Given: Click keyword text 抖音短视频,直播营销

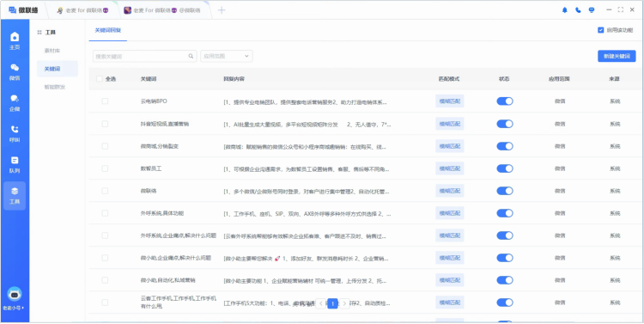Looking at the screenshot, I should tap(165, 124).
